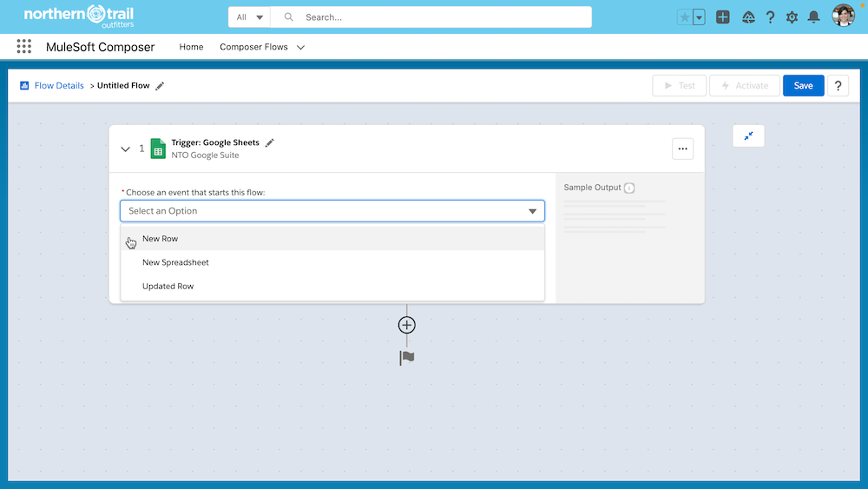Click the Untitled Flow breadcrumb title
Image resolution: width=868 pixels, height=489 pixels.
tap(123, 85)
